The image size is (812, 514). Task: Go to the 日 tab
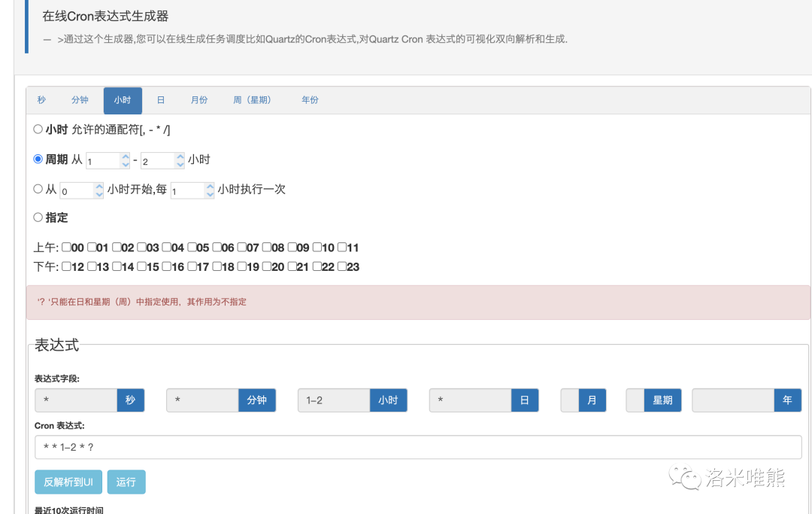[161, 100]
